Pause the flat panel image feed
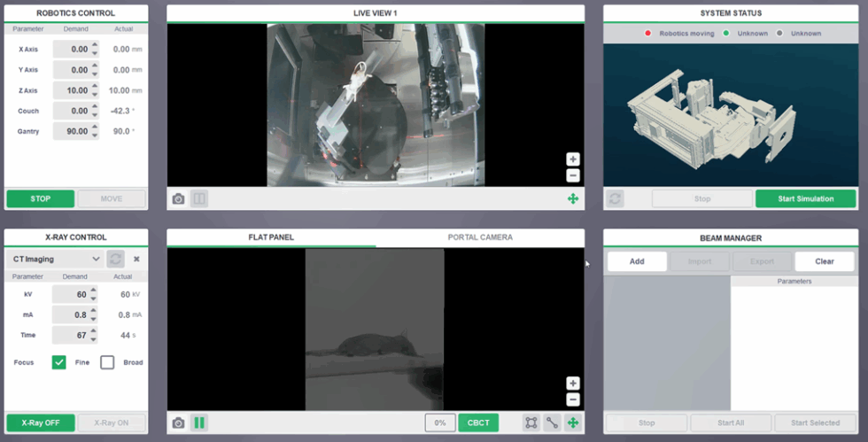The width and height of the screenshot is (868, 442). (199, 423)
